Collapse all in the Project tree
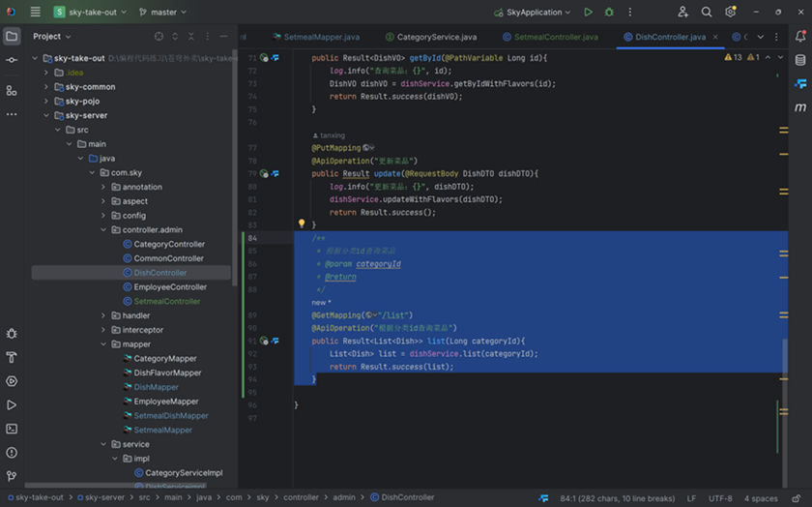Image resolution: width=812 pixels, height=507 pixels. 191,37
